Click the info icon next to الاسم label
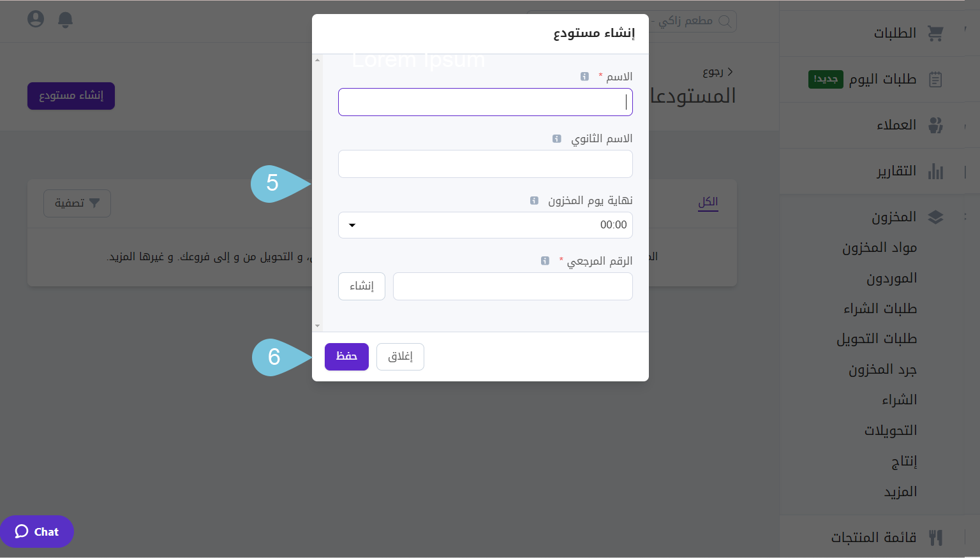 (x=584, y=77)
